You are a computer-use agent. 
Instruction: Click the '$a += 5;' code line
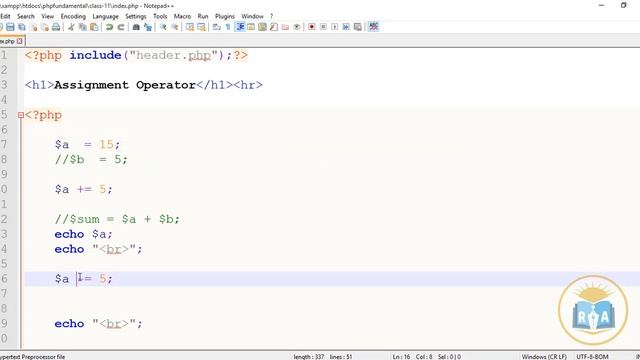[84, 189]
